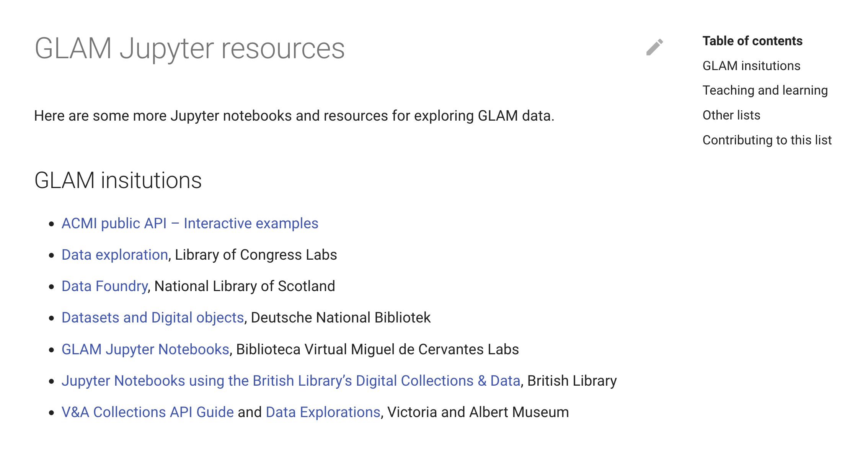Click the GLAM insitutions section heading
This screenshot has height=455, width=868.
click(118, 180)
